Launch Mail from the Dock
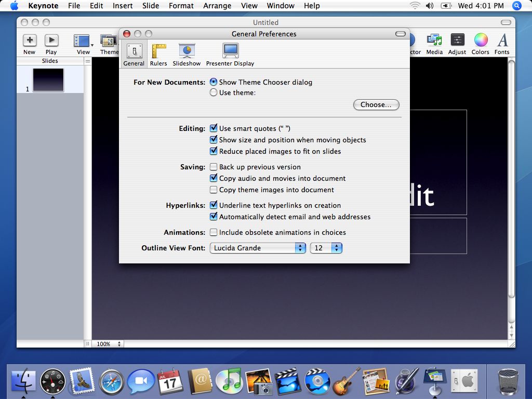 tap(82, 382)
